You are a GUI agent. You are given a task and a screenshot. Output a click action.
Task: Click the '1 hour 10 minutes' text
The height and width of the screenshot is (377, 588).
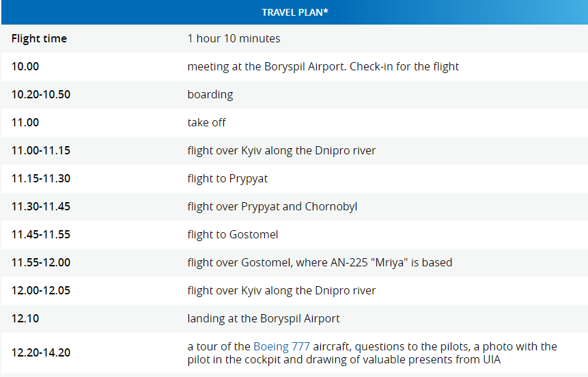click(x=234, y=39)
